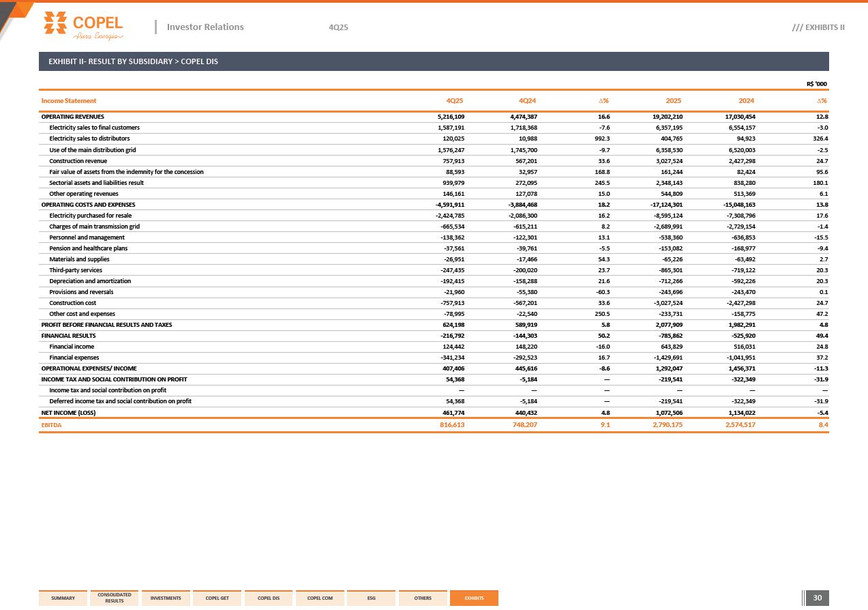This screenshot has width=868, height=610.
Task: Open the ESG tab
Action: (x=371, y=598)
